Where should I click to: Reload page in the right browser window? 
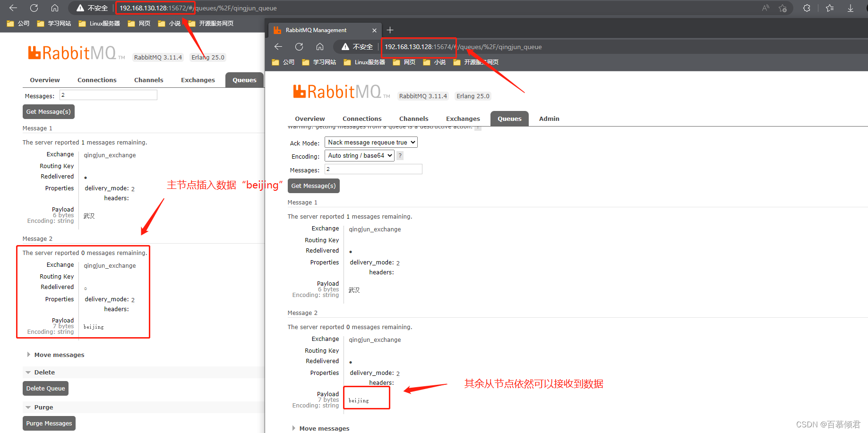click(x=299, y=47)
